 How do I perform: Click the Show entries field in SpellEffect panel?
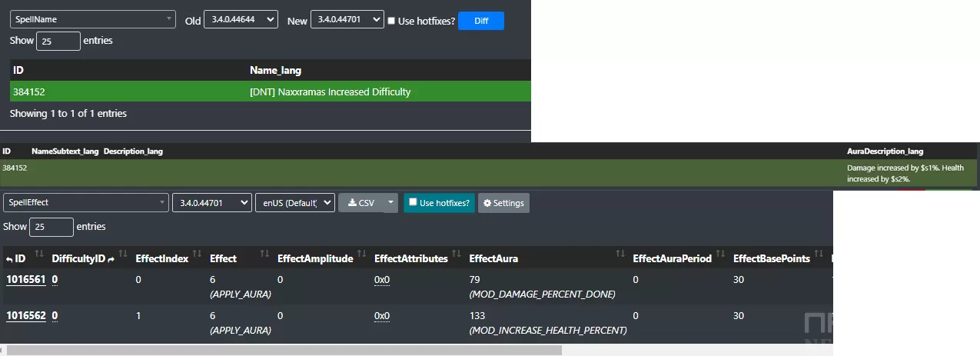click(51, 227)
